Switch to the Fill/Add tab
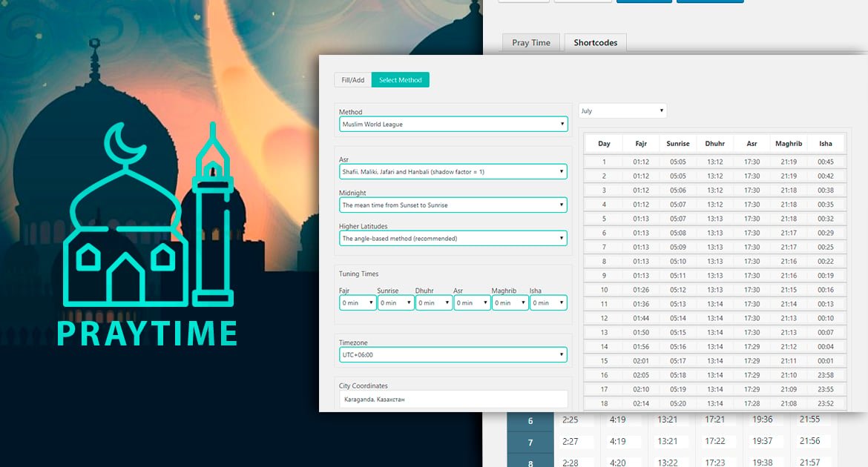Screen dimensions: 868x467 click(x=352, y=80)
